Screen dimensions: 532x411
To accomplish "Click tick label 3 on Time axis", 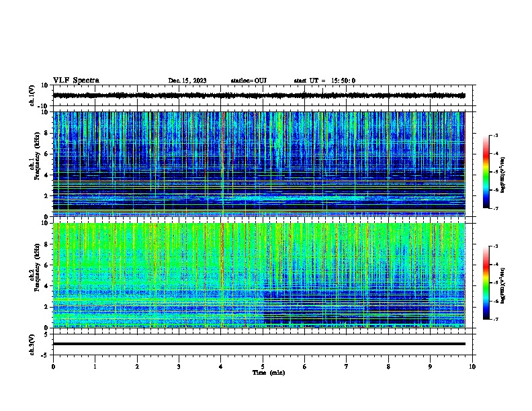I will (179, 367).
